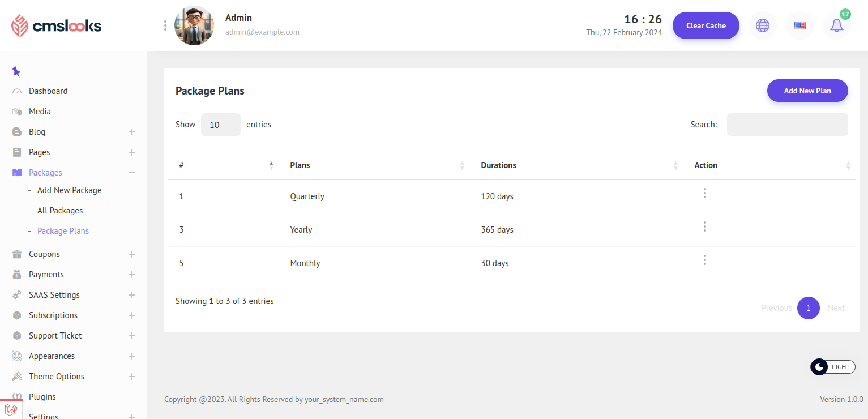Screen dimensions: 868x419
Task: Expand the Blog menu in sidebar
Action: pos(131,132)
